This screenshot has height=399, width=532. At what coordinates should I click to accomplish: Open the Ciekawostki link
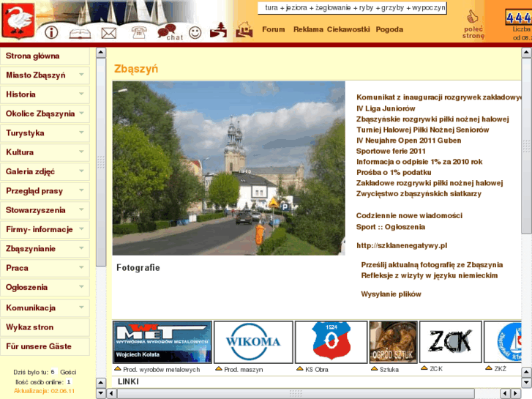(x=348, y=29)
